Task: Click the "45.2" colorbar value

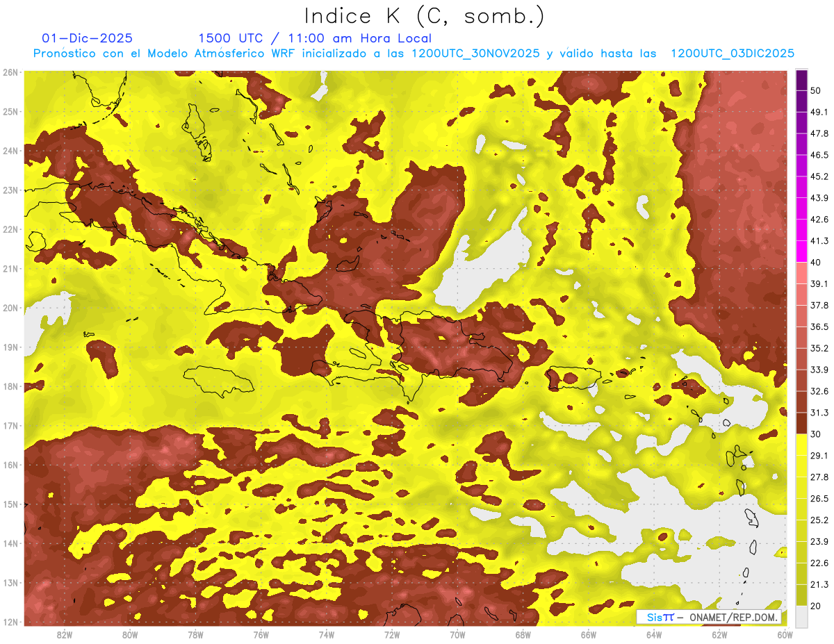Action: coord(819,176)
